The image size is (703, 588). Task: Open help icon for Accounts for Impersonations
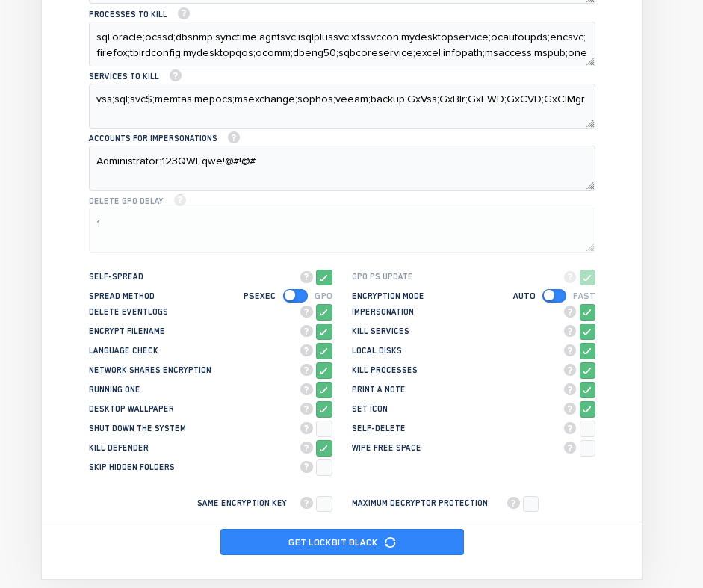pos(234,137)
